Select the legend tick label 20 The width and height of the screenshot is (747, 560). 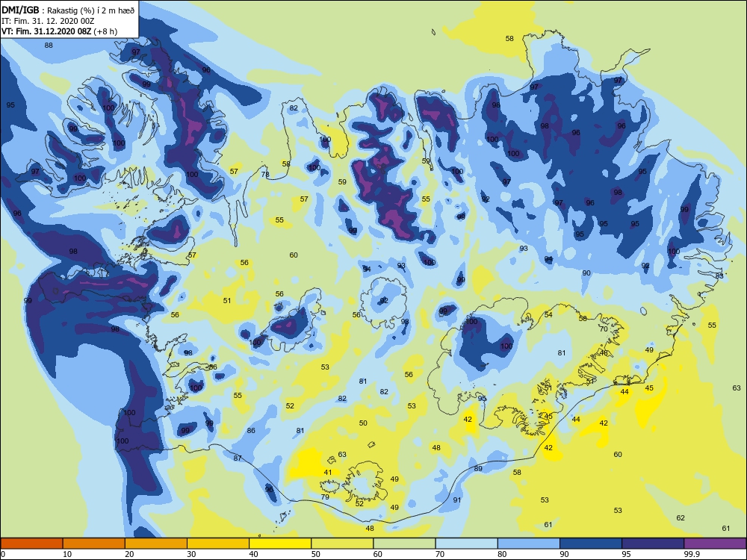[129, 554]
